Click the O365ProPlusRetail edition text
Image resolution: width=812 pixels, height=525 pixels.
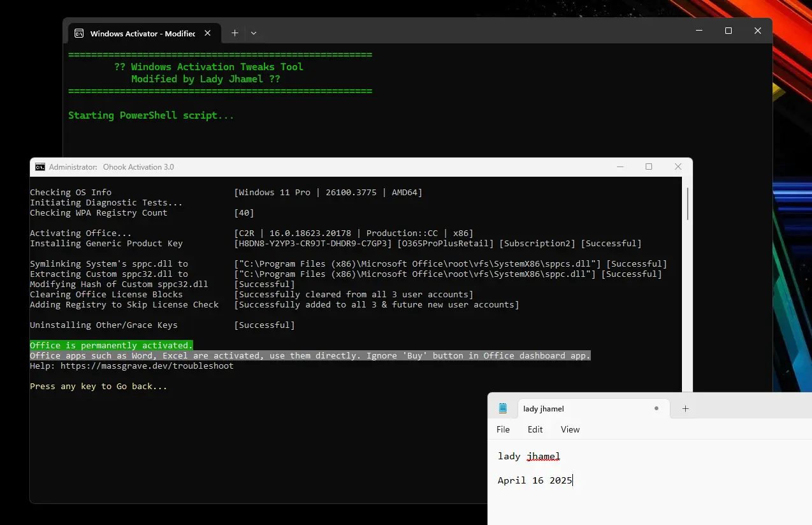coord(446,244)
